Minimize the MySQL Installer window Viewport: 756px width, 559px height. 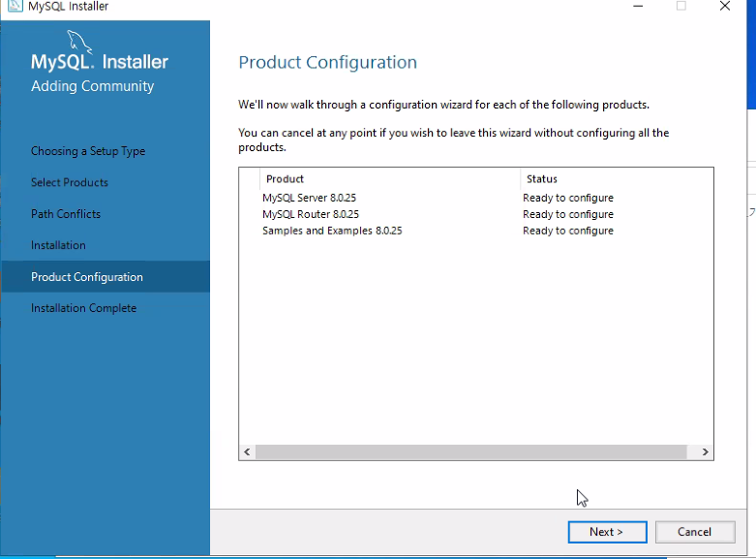tap(638, 6)
